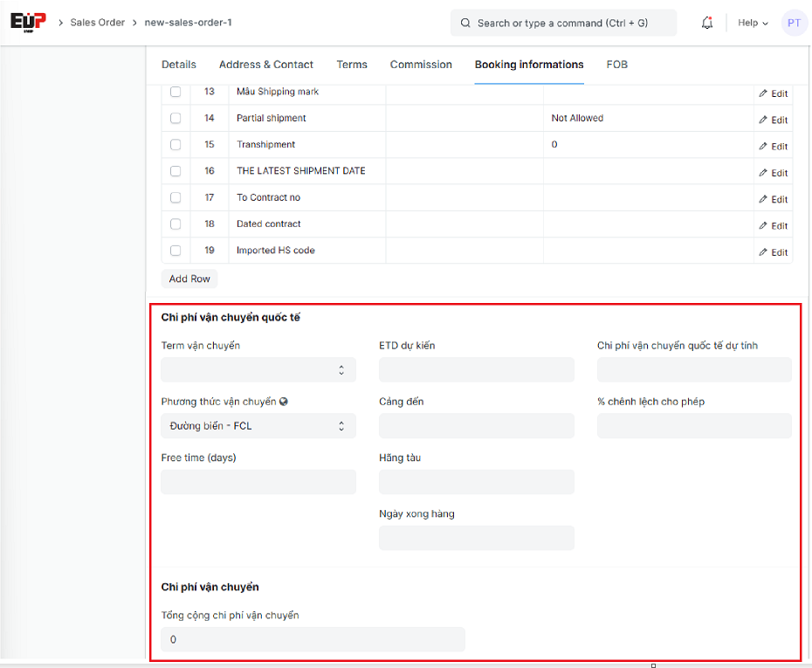Select the checkbox for row 17
Image resolution: width=812 pixels, height=668 pixels.
tap(175, 197)
